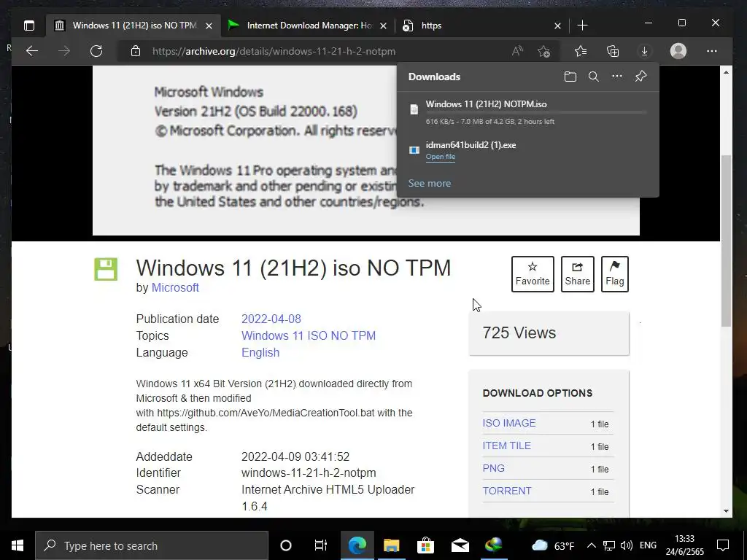Open the tab actions menu icon

pos(29,26)
